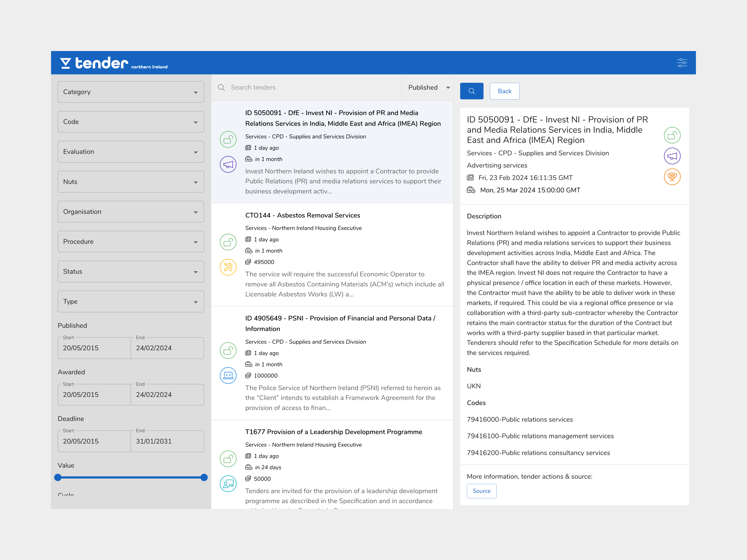Open the Procedure dropdown
747x560 pixels.
coord(131,242)
